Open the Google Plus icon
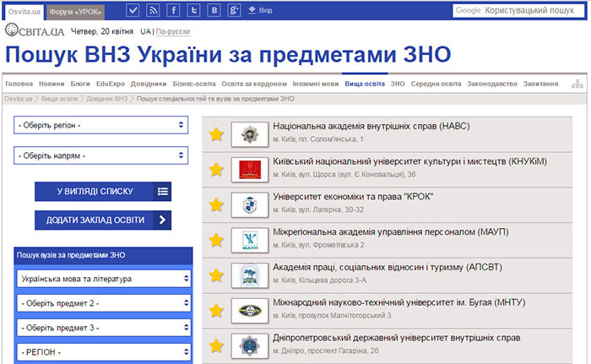The image size is (591, 364). click(x=234, y=10)
